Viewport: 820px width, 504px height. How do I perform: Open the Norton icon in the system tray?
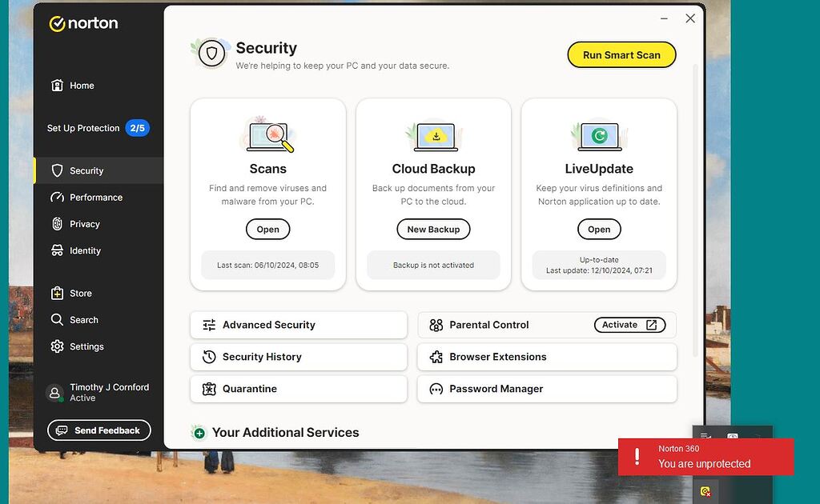click(704, 491)
